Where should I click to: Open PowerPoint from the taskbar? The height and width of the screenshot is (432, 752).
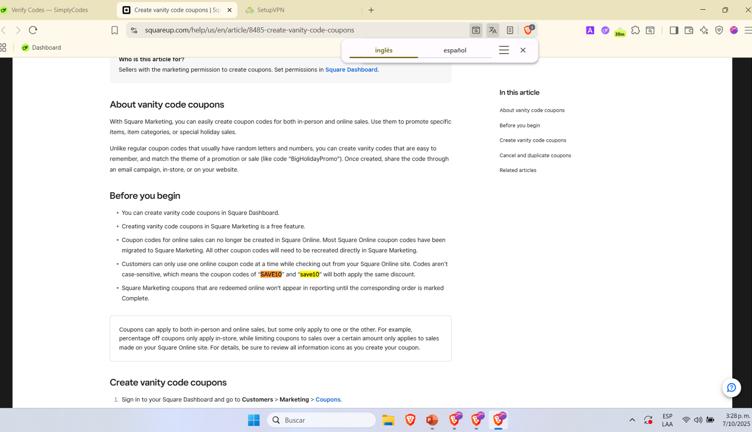pos(432,420)
